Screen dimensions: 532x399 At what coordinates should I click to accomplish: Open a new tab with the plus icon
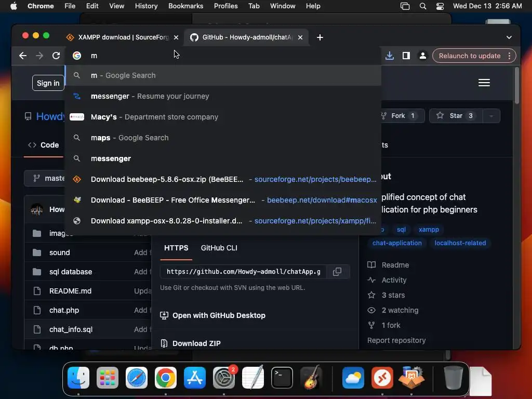(x=320, y=37)
